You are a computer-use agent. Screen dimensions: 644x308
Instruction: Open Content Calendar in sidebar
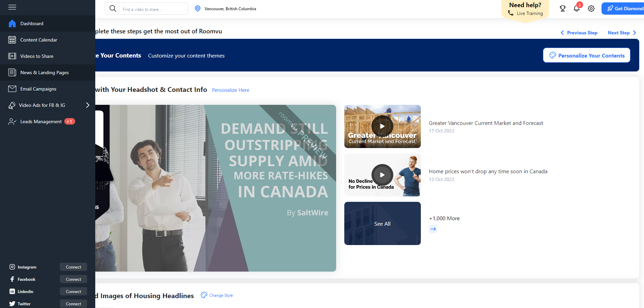point(38,40)
